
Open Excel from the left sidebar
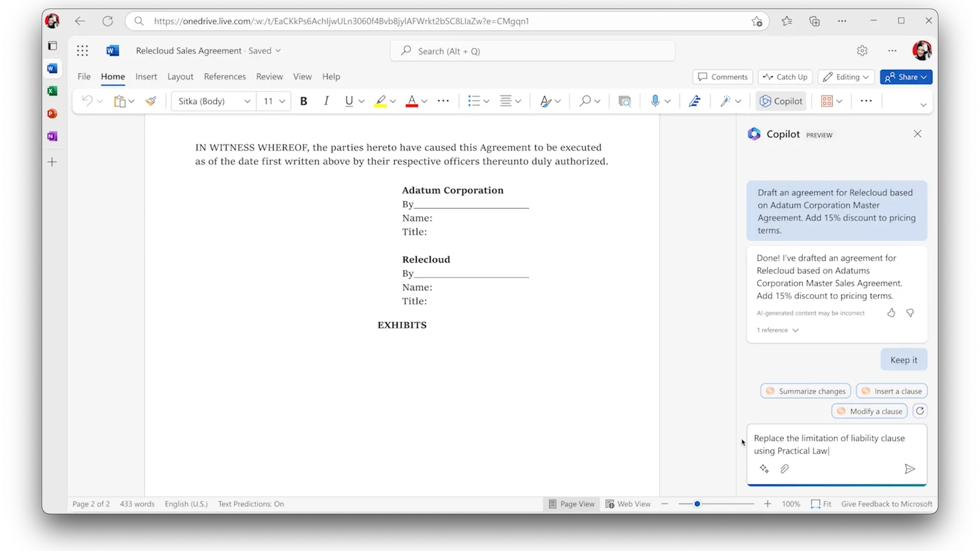[x=52, y=91]
